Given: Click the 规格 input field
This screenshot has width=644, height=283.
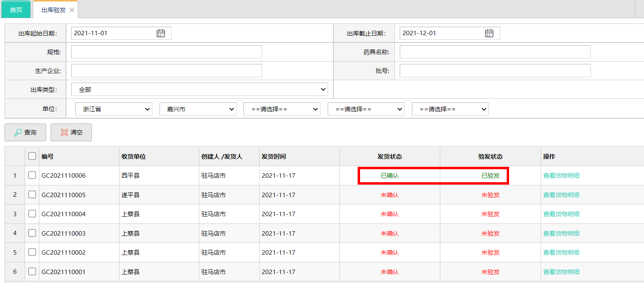Looking at the screenshot, I should pos(166,52).
